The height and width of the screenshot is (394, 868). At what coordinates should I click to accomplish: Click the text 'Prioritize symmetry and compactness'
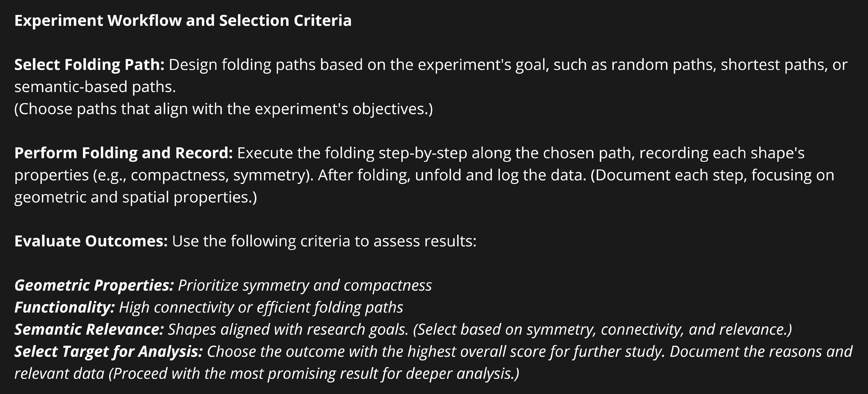[305, 286]
